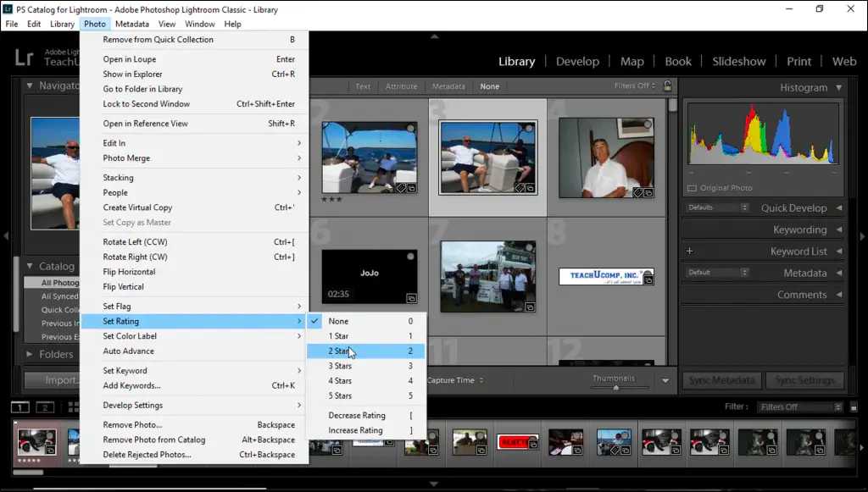The width and height of the screenshot is (868, 492).
Task: Switch to the Develop module
Action: 577,61
